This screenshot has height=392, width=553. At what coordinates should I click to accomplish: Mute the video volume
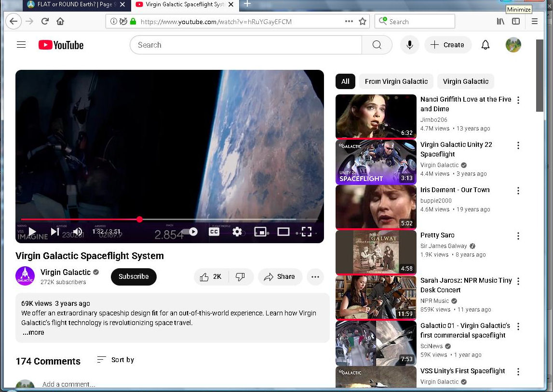(78, 232)
